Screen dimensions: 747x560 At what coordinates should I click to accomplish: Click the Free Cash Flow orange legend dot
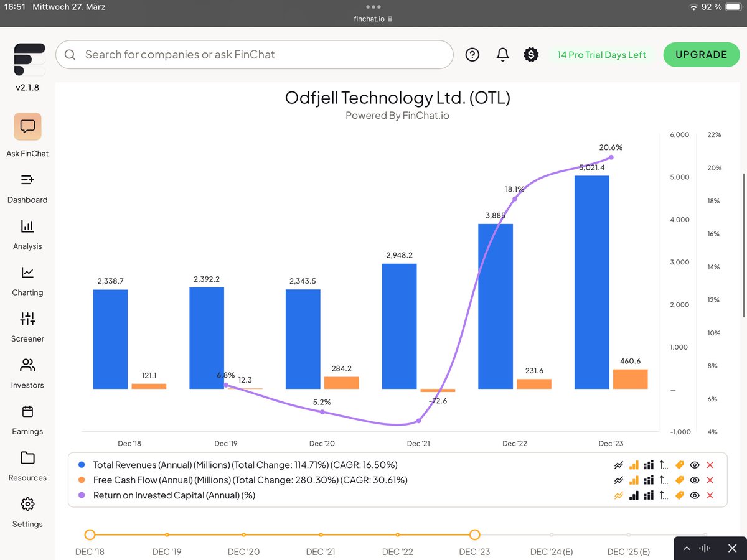click(82, 480)
